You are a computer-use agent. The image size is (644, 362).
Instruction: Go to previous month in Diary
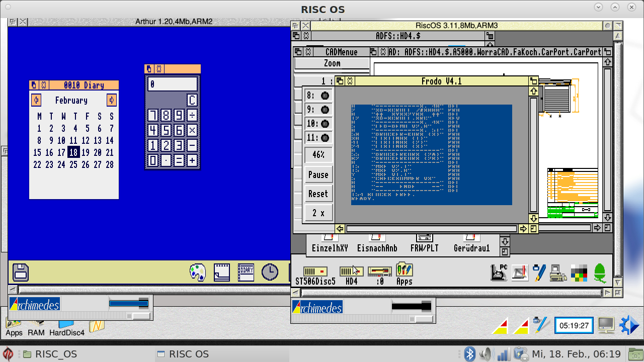[36, 100]
